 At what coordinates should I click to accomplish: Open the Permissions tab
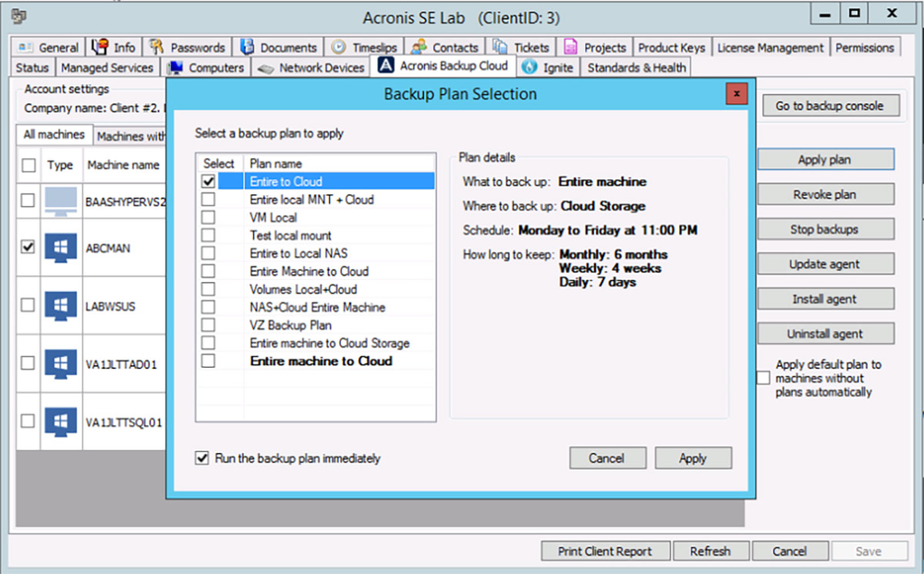(x=865, y=48)
